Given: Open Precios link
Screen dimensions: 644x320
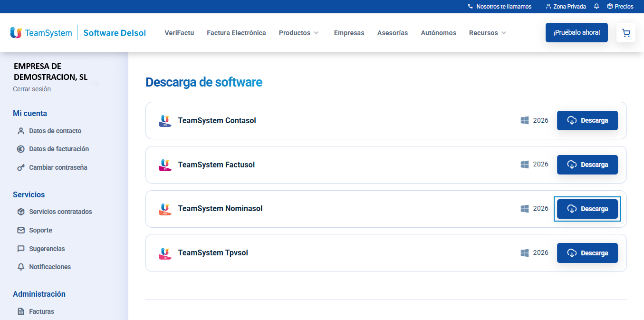Looking at the screenshot, I should point(624,7).
